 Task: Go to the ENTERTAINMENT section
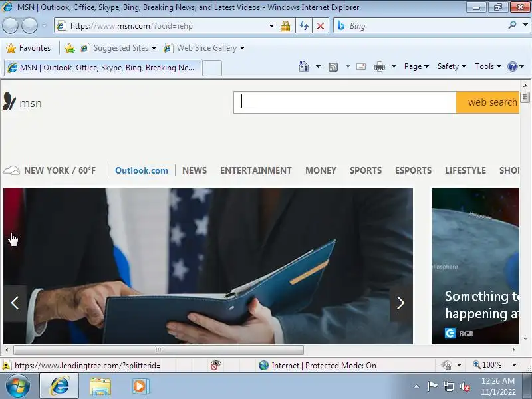(x=256, y=170)
